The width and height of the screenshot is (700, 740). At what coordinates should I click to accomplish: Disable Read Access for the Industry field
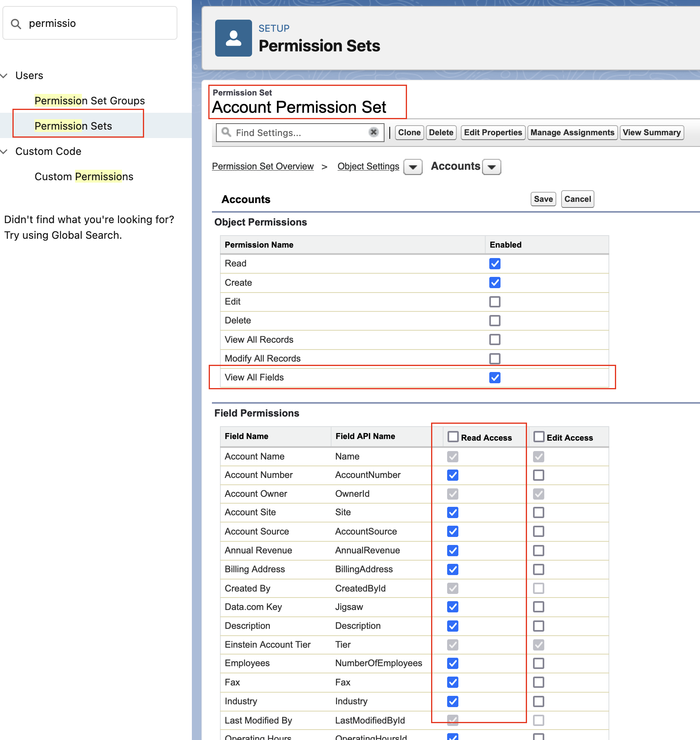point(452,701)
